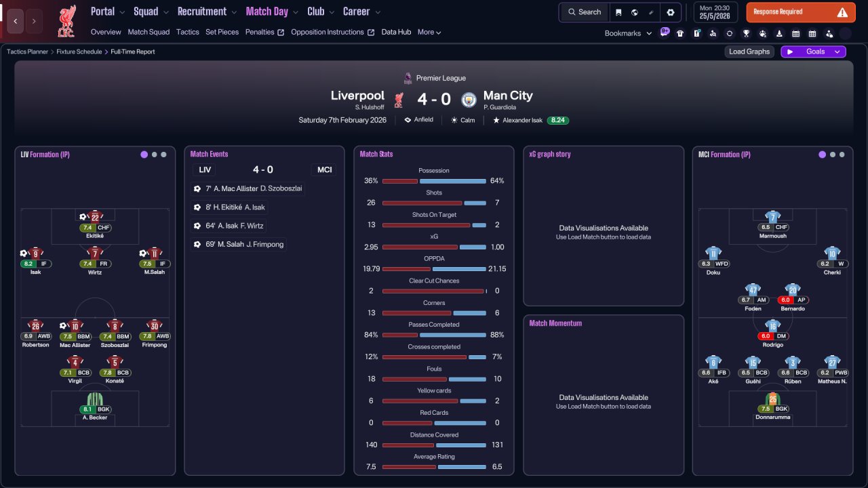Screen dimensions: 868x488
Task: Open the inbox messages 9+ icon
Action: (x=665, y=33)
